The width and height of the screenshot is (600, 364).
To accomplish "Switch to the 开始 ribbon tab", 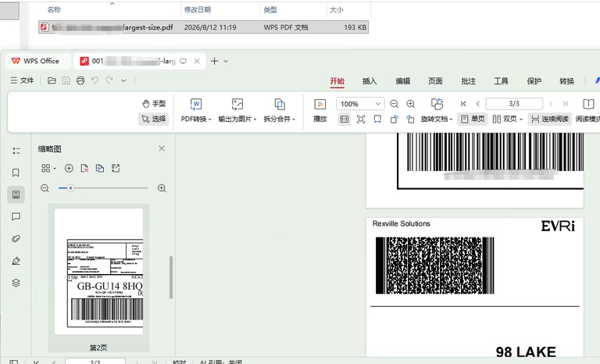I will (x=337, y=81).
